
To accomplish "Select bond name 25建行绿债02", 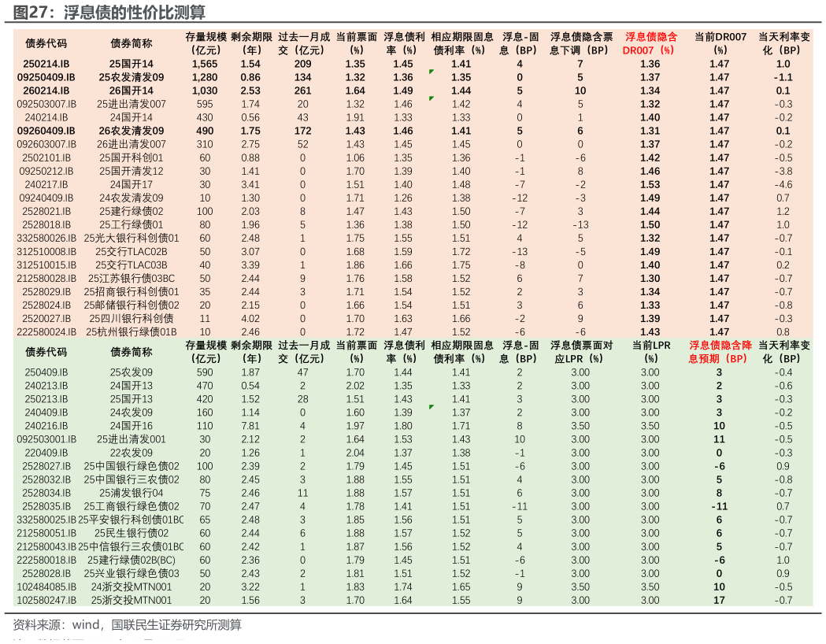I will click(131, 212).
